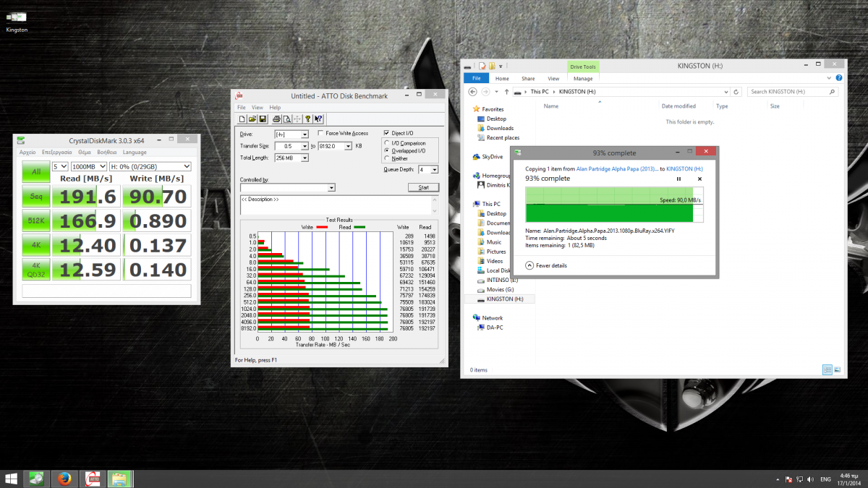This screenshot has width=868, height=488.
Task: Open CrystalDiskMark test count dropdown showing 5
Action: pyautogui.click(x=59, y=166)
